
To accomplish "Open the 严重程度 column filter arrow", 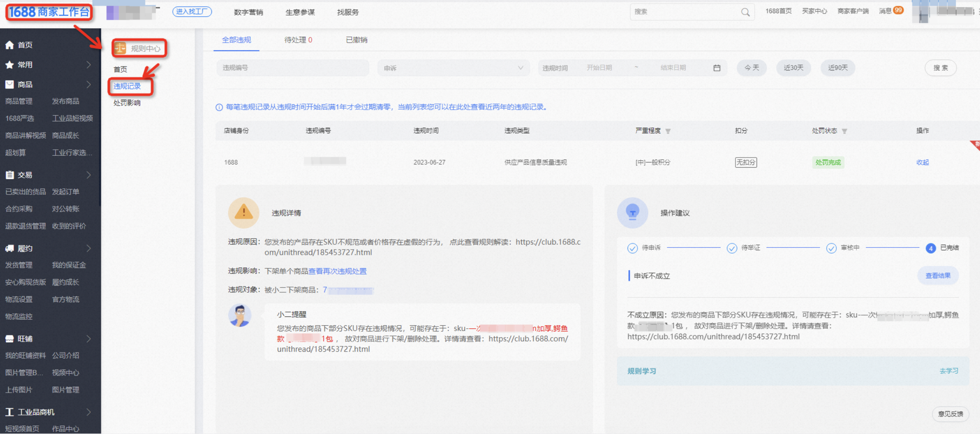I will [668, 131].
